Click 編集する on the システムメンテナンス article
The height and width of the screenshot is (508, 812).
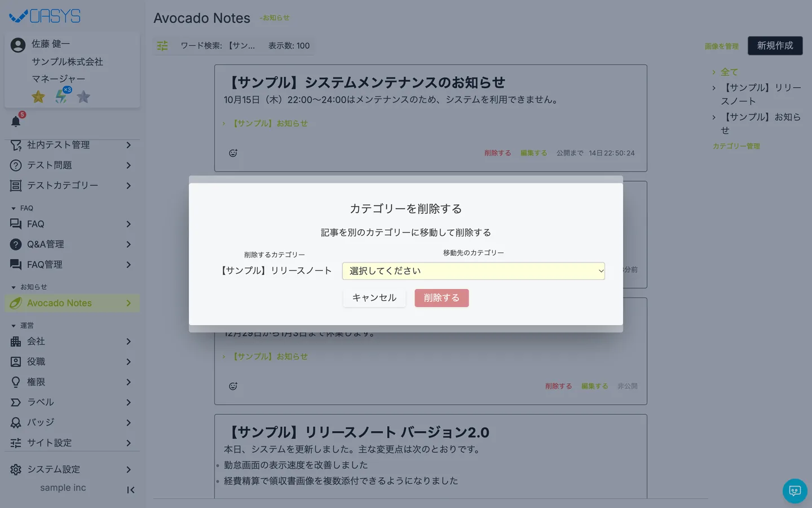(533, 153)
